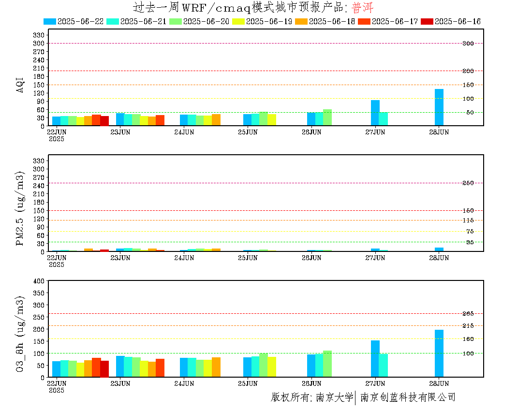Click the AQI y-axis title
The image size is (532, 411).
click(x=20, y=85)
